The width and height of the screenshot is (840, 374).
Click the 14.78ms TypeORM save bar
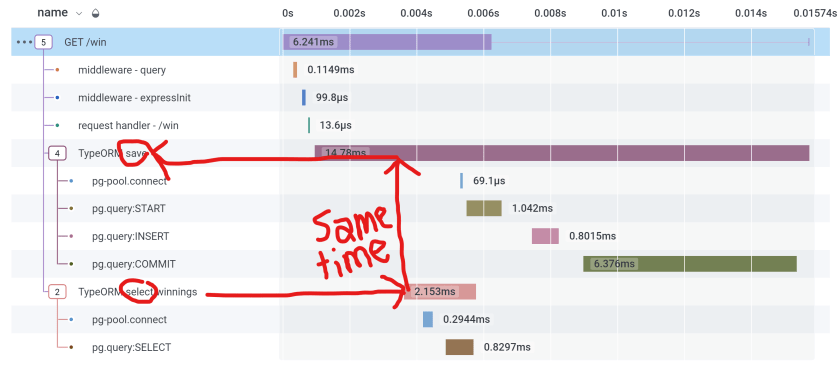562,153
